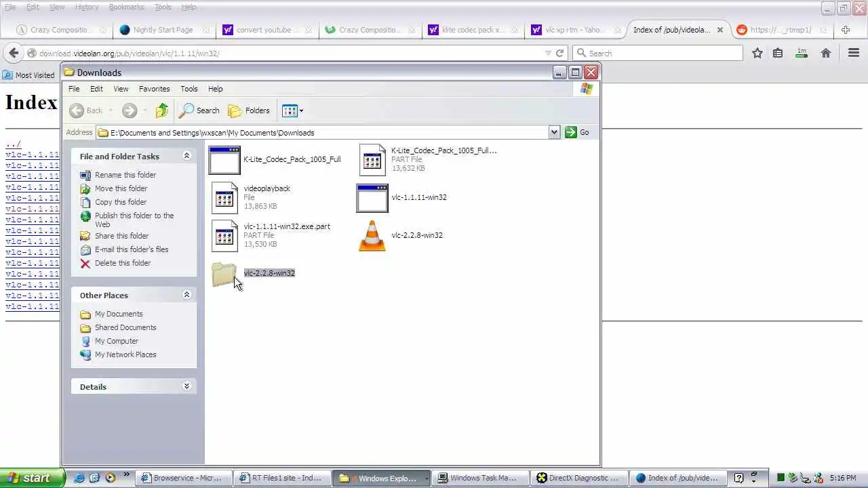Click Delete this folder
This screenshot has height=488, width=868.
click(x=123, y=263)
